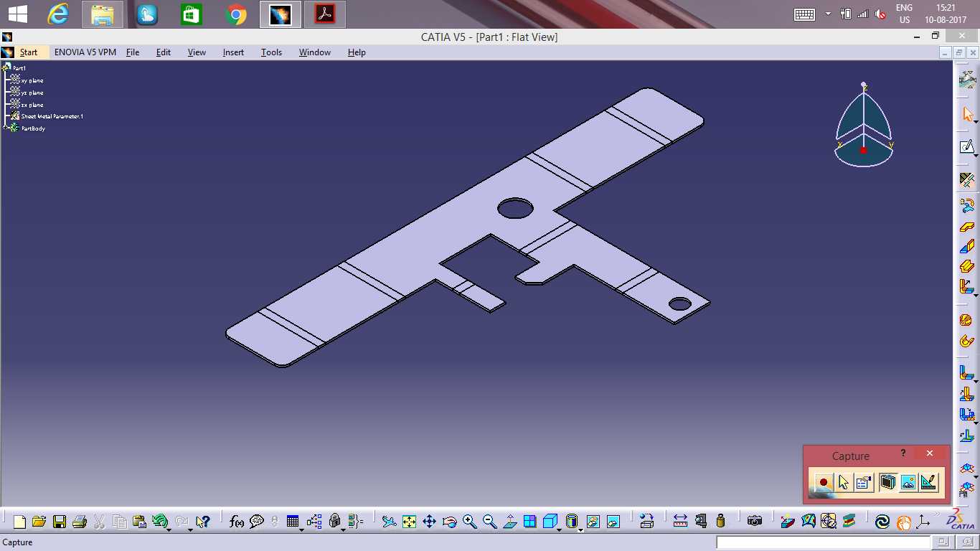Select the Pan arrows icon
This screenshot has height=551, width=980.
click(x=429, y=522)
